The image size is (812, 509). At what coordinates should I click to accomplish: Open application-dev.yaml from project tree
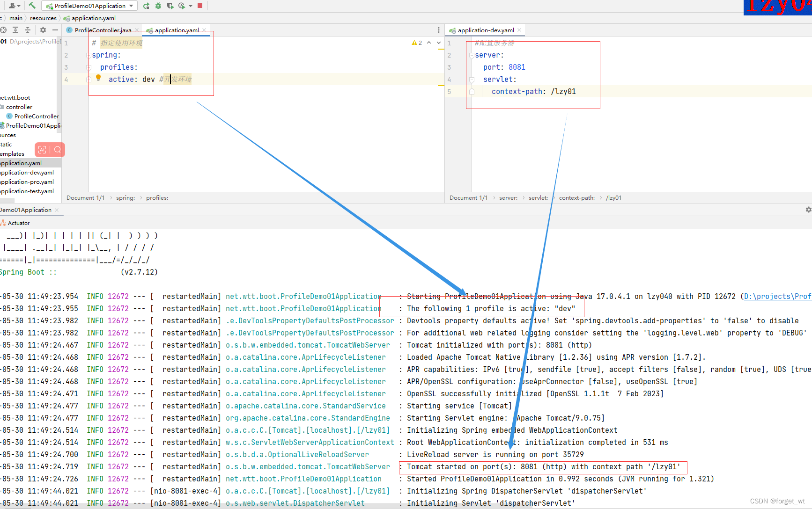[x=27, y=173]
